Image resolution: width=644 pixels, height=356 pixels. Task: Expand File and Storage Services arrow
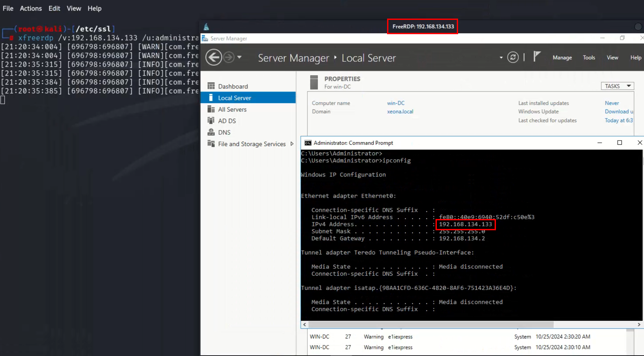(292, 144)
